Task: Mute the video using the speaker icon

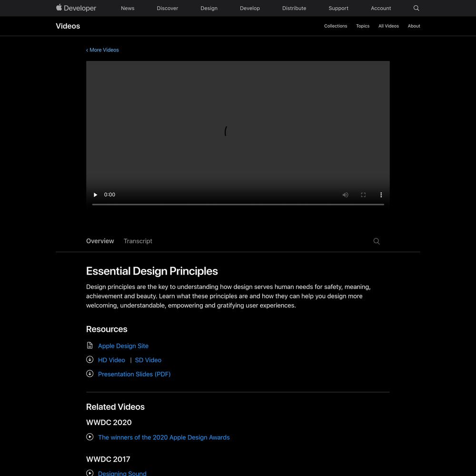Action: 346,195
